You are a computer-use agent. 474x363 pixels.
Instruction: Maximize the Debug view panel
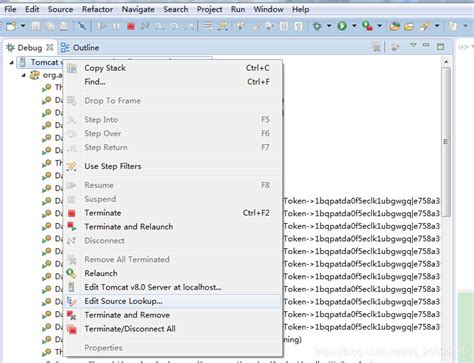(x=440, y=47)
